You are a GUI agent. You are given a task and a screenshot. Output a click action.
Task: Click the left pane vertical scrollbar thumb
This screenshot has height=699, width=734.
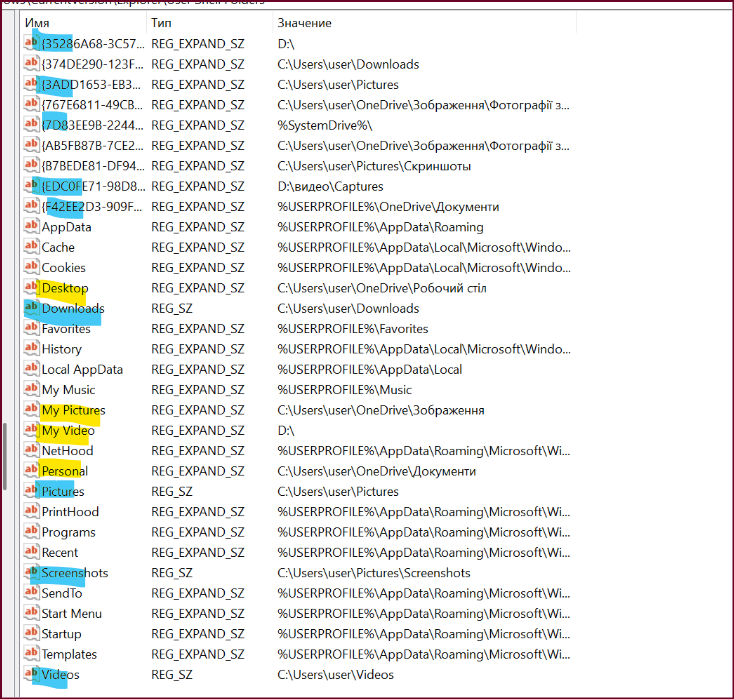[5, 456]
